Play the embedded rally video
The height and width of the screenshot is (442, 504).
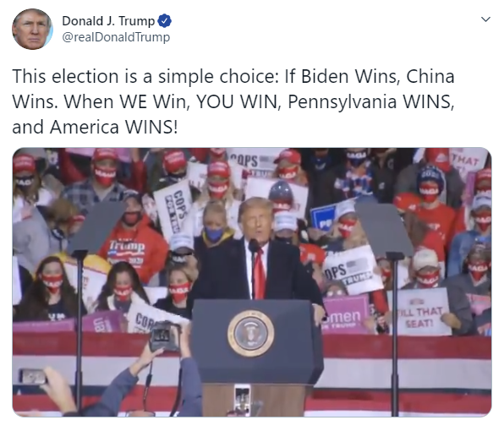(252, 282)
